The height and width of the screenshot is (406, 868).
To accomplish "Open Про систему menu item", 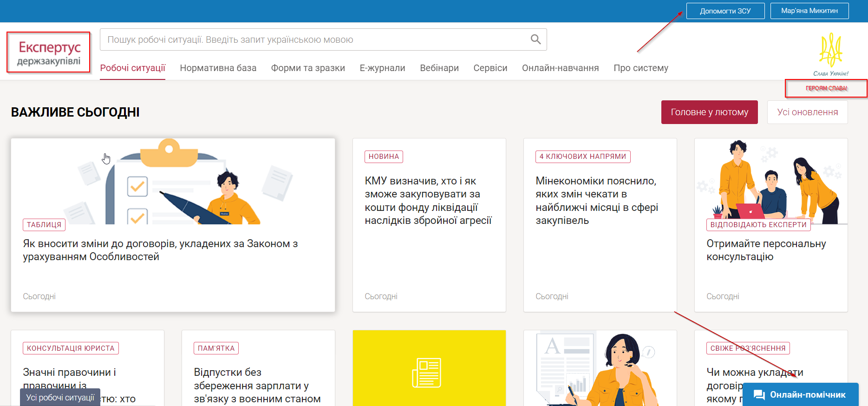I will 641,68.
